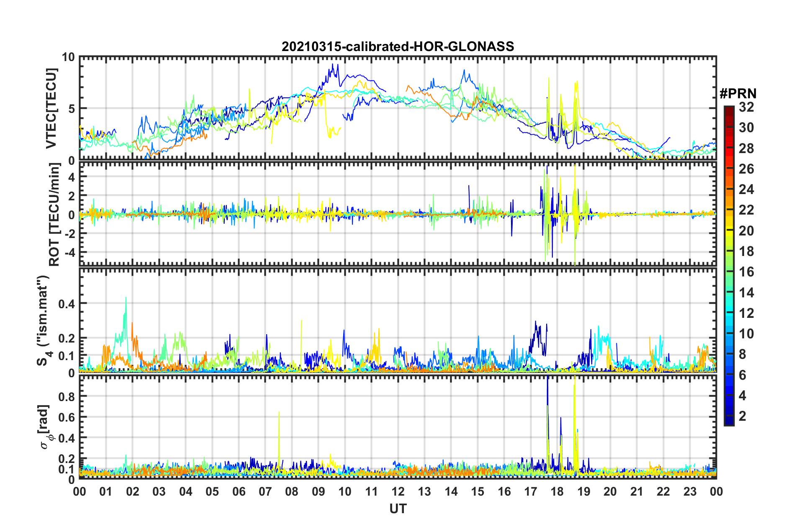Click the PRN rainbow colorbar strip
This screenshot has height=532, width=796.
click(x=729, y=266)
